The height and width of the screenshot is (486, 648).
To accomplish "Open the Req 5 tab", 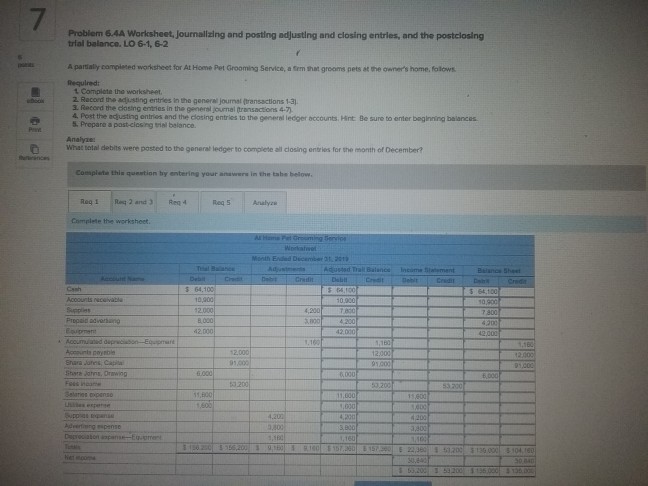I will coord(222,202).
